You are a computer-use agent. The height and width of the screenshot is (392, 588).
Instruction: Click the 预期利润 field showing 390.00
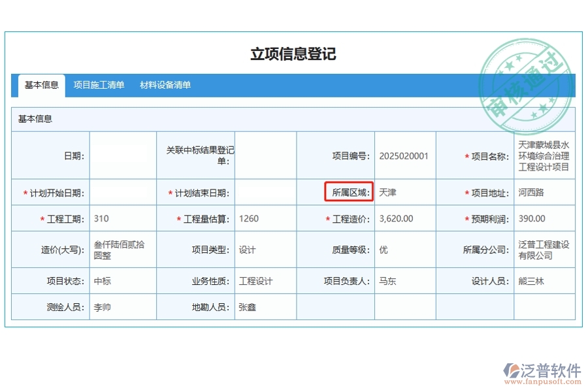click(544, 219)
